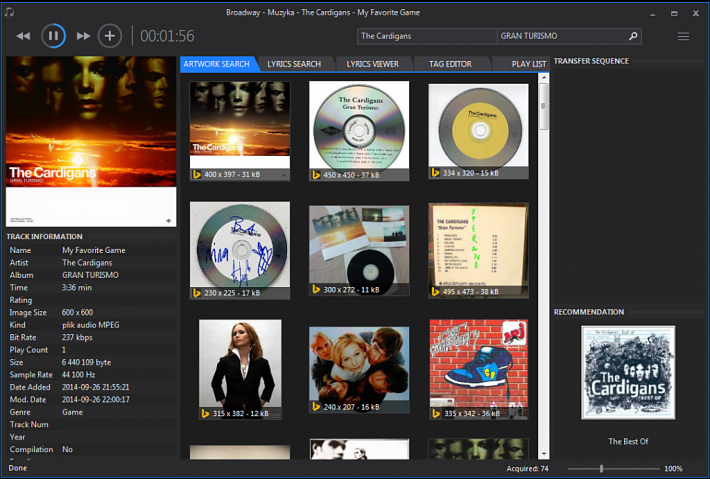710x479 pixels.
Task: Select the 334 x 320 yellow disc artwork
Action: 479,131
